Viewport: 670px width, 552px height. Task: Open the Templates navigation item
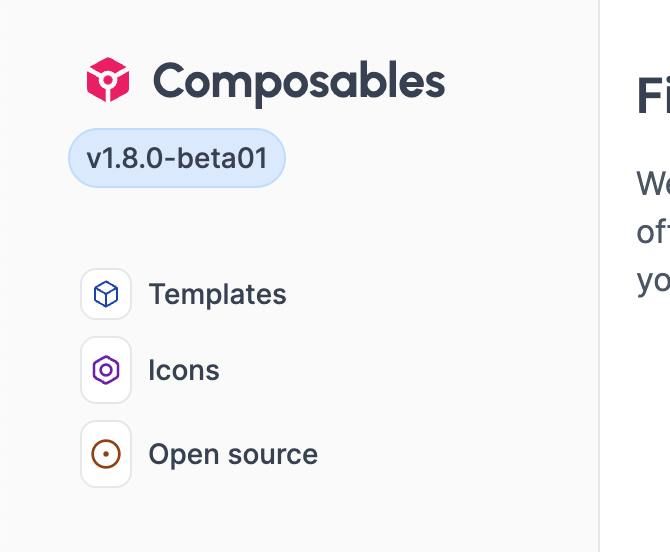tap(217, 294)
